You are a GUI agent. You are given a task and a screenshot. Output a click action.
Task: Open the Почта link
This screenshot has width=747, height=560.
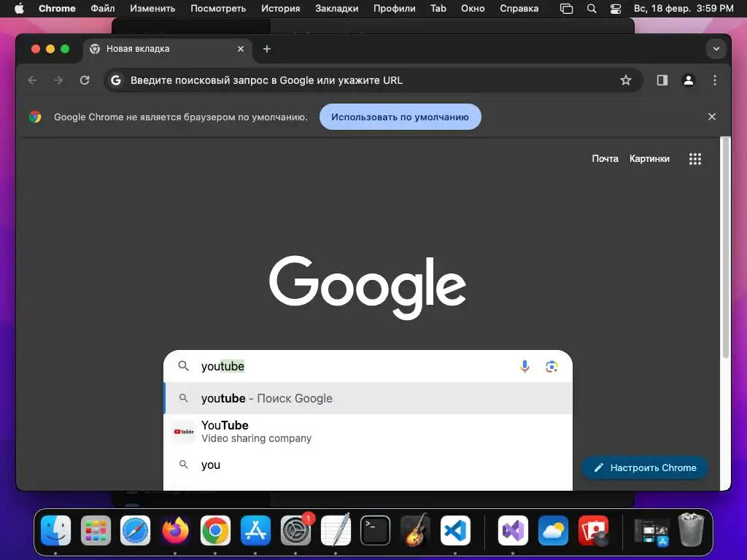point(605,158)
